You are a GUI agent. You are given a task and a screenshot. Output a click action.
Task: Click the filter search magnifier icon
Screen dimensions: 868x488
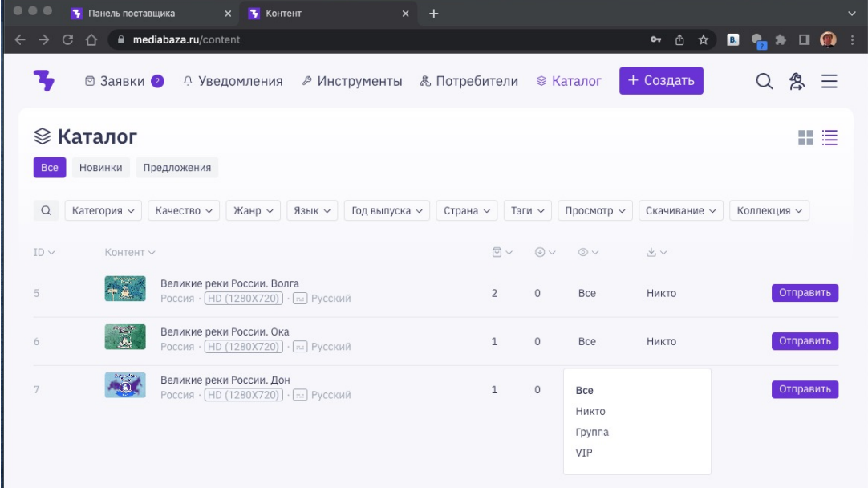46,210
